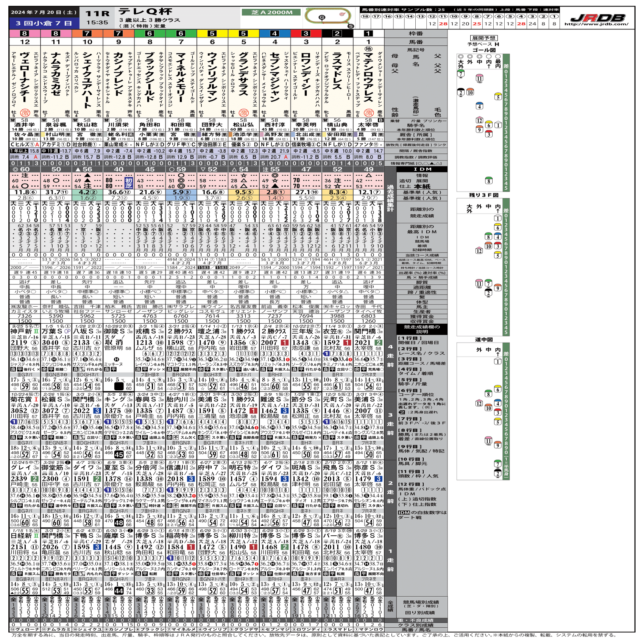The image size is (644, 644).
Task: Select horse 11 marker in ゴール図
Action: click(x=479, y=79)
